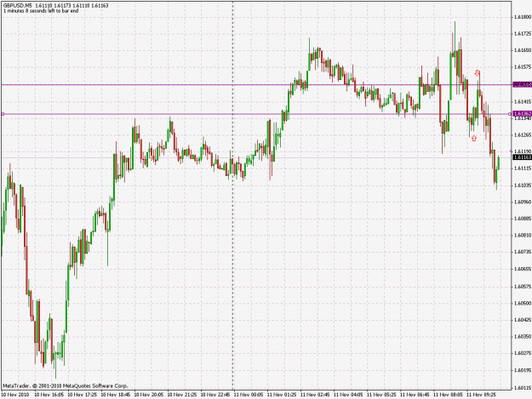Click the 1.61650 price axis label
Screen dimensions: 532x399
[x=523, y=50]
